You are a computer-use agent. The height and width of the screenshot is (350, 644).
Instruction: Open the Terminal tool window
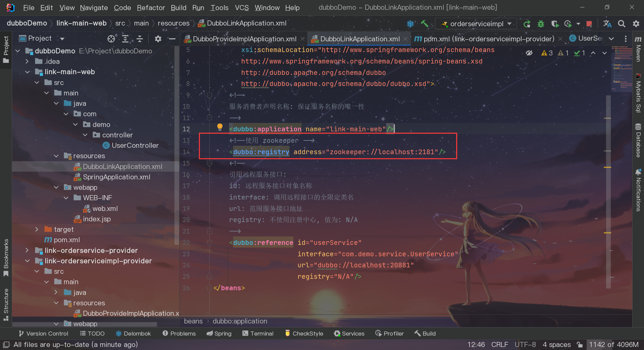coord(258,334)
